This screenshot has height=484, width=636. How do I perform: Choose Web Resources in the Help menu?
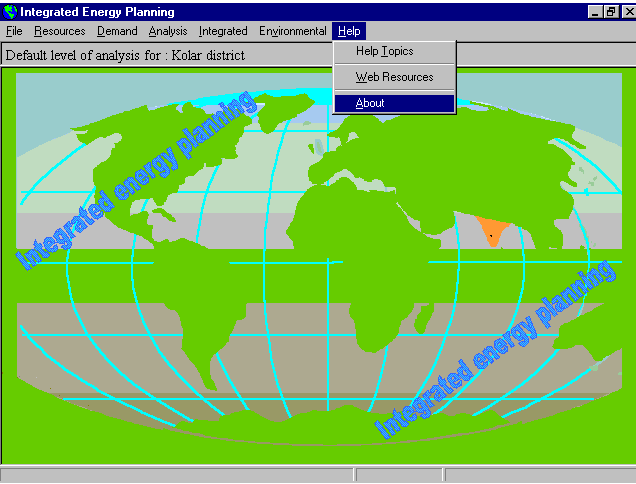coord(394,77)
